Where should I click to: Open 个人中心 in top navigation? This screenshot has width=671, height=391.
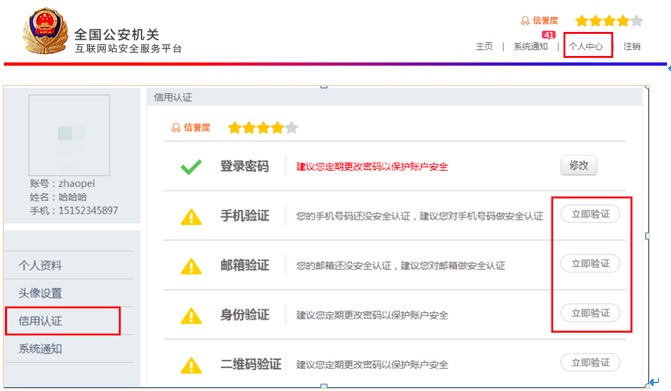click(x=585, y=46)
